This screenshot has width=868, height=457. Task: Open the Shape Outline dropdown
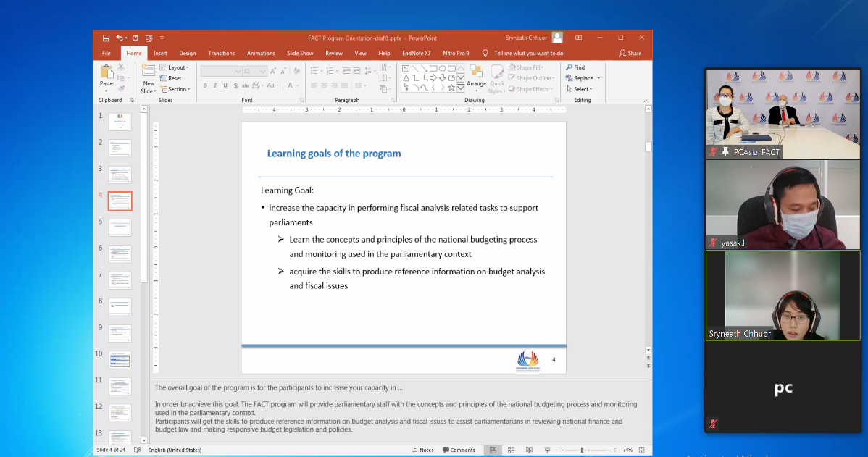pyautogui.click(x=531, y=78)
